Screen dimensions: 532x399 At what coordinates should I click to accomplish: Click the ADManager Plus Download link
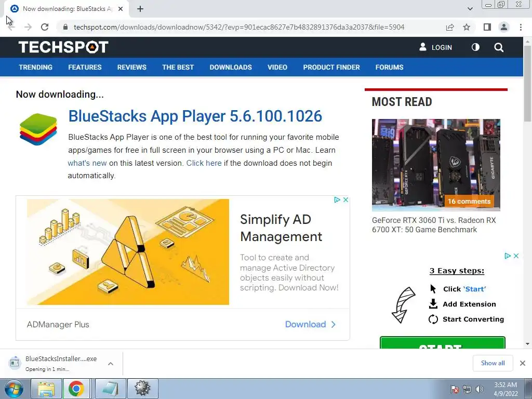coord(311,324)
